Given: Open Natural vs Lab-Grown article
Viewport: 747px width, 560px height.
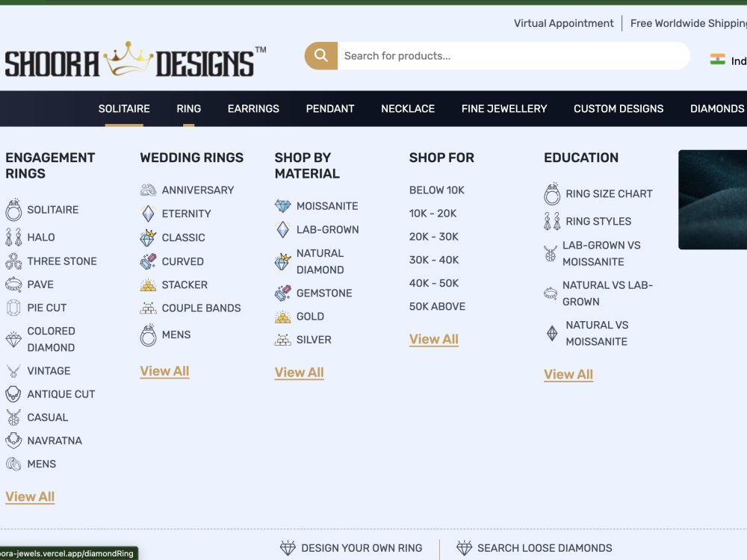Looking at the screenshot, I should click(x=607, y=293).
